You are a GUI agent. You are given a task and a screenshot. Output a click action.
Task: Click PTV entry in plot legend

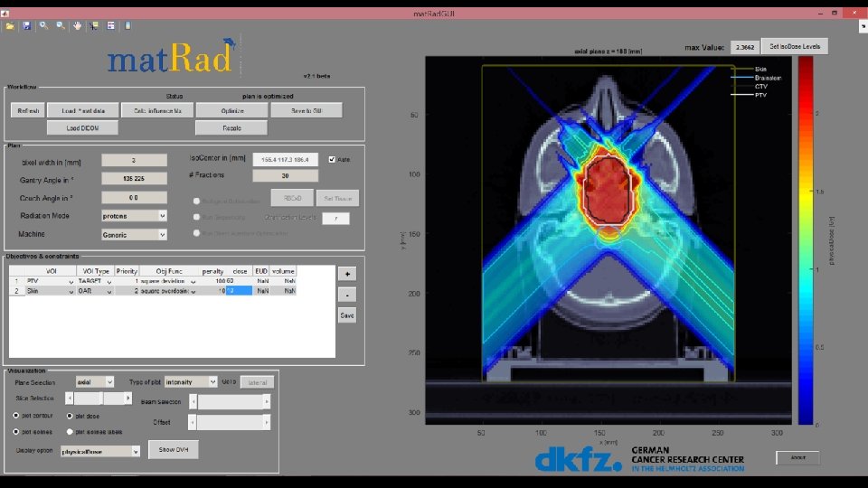tap(760, 95)
